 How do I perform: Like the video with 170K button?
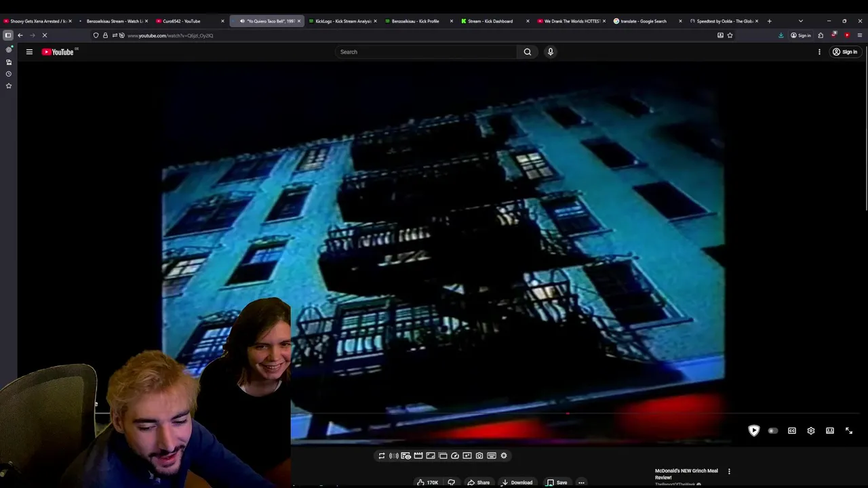pos(427,483)
